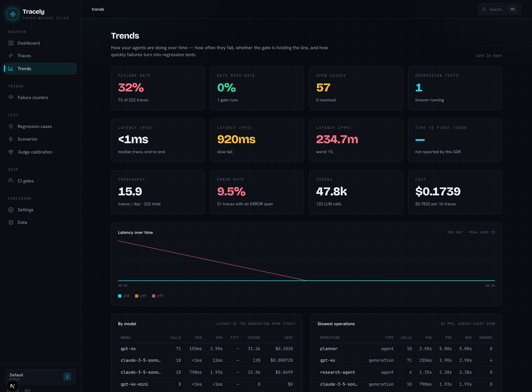The image size is (532, 392).
Task: Click the Tracely brand name
Action: pyautogui.click(x=34, y=11)
